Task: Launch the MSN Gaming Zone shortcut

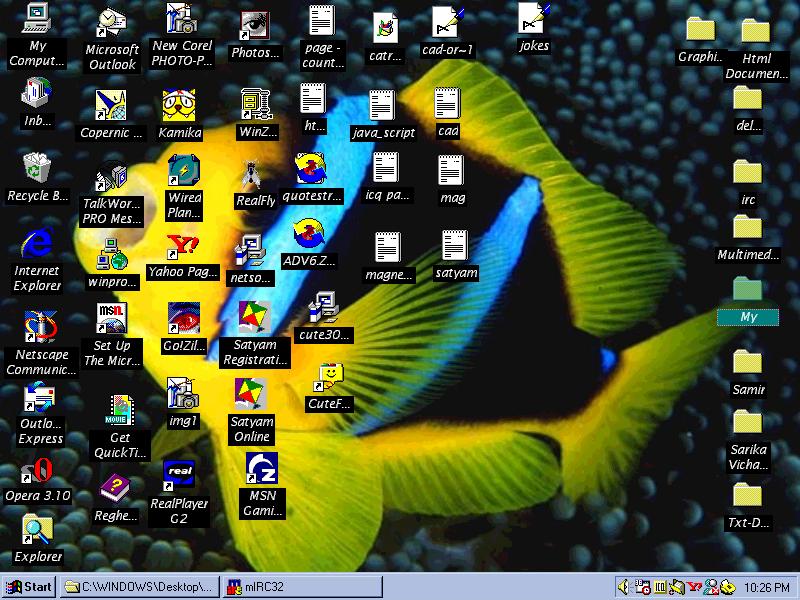Action: pos(262,468)
